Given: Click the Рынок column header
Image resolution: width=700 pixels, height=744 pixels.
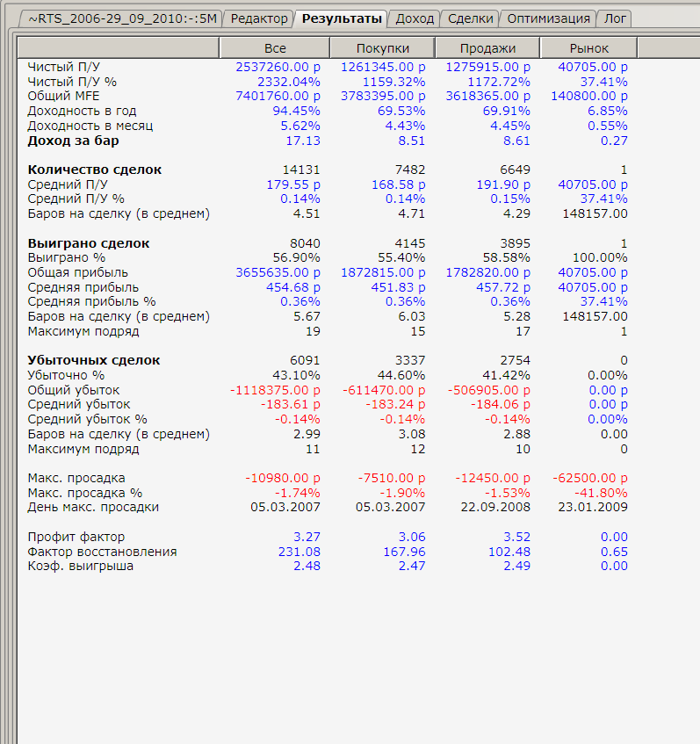Looking at the screenshot, I should coord(589,48).
